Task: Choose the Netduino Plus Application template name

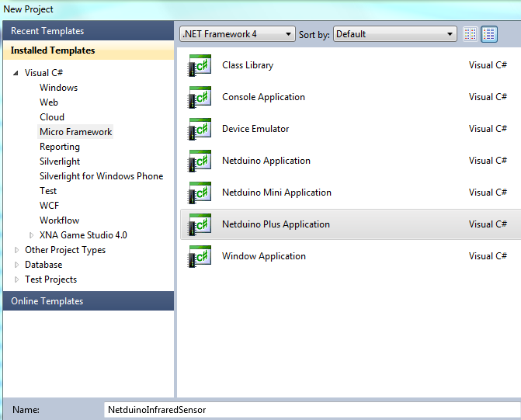Action: pyautogui.click(x=276, y=224)
